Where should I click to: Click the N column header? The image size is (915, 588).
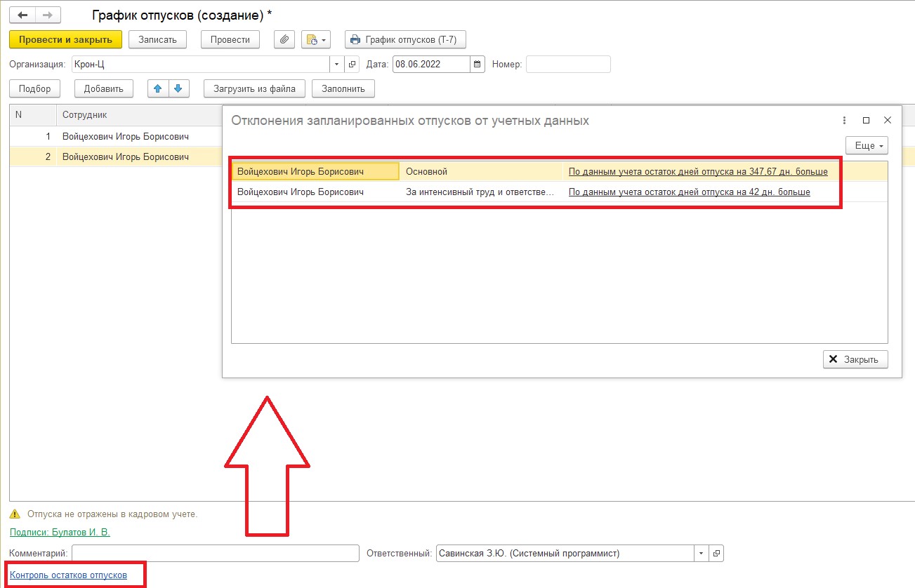point(33,115)
